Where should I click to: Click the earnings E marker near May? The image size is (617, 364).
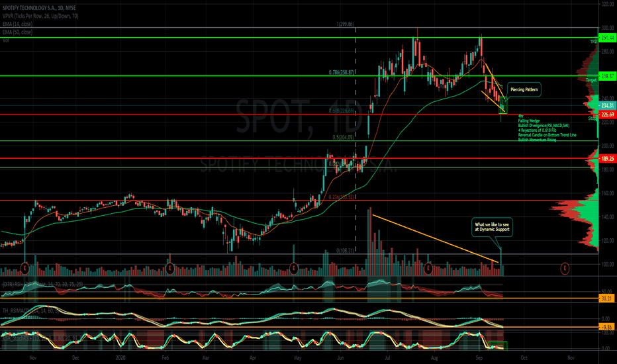(x=293, y=269)
